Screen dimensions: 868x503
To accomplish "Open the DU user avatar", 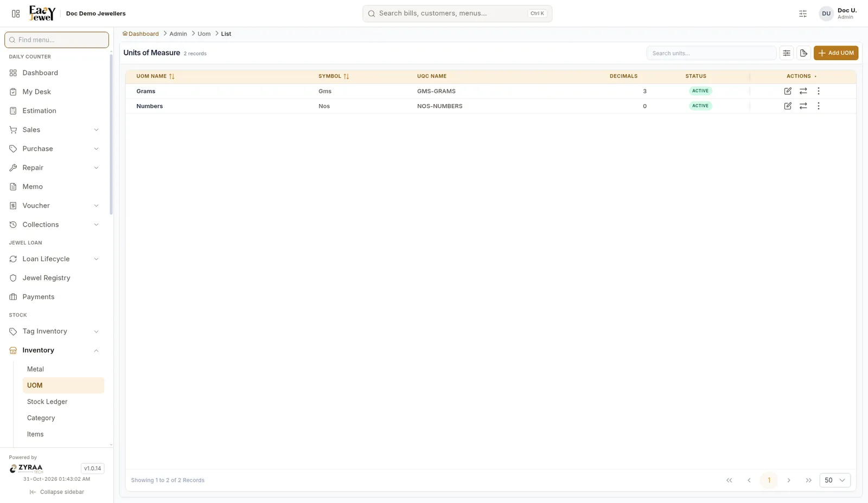I will click(826, 14).
